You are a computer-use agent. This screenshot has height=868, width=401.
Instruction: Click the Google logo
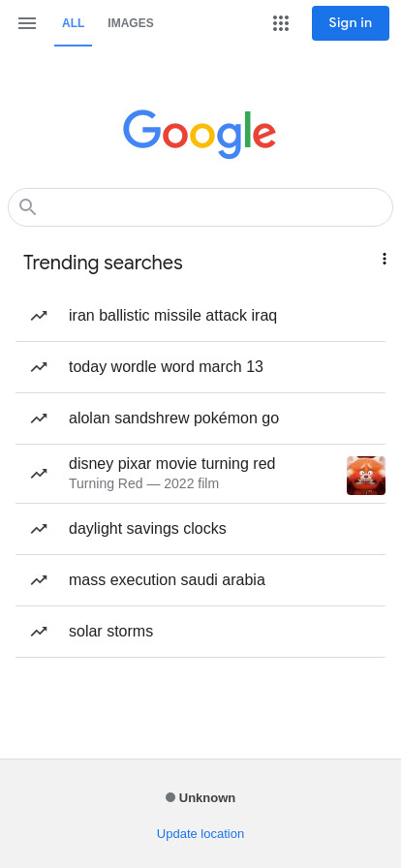click(x=200, y=134)
